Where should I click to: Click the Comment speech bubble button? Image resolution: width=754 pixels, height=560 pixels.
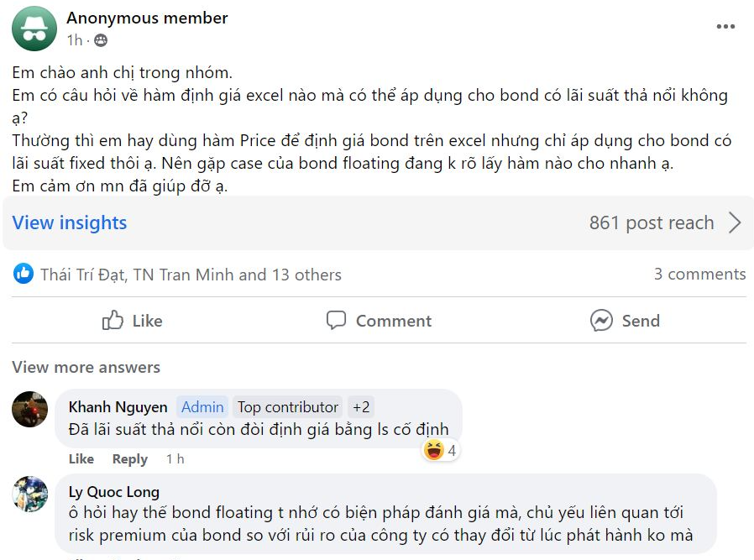pos(379,321)
